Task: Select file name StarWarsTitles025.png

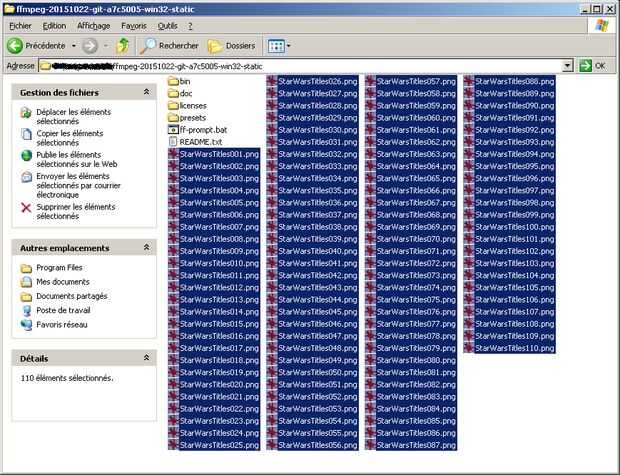Action: coord(219,445)
